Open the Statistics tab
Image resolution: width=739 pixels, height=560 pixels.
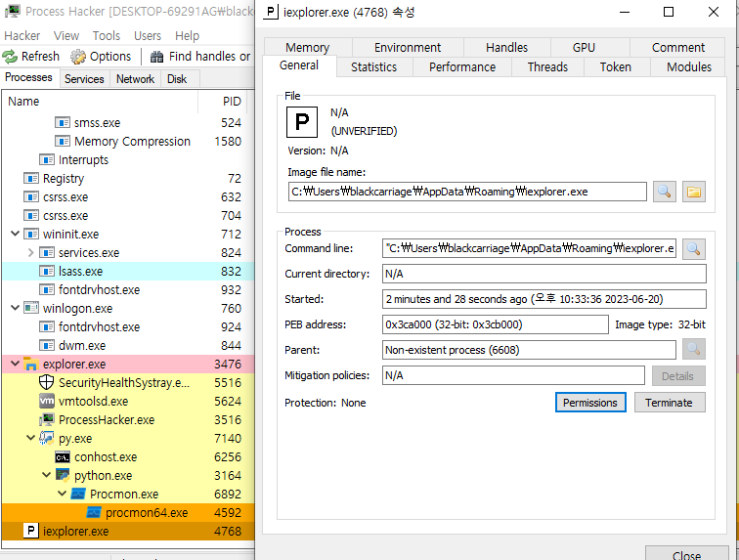pyautogui.click(x=373, y=66)
